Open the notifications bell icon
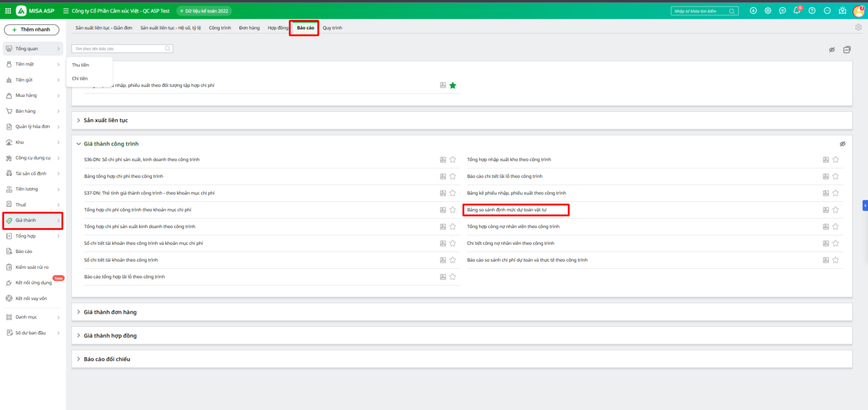This screenshot has width=868, height=410. point(797,11)
